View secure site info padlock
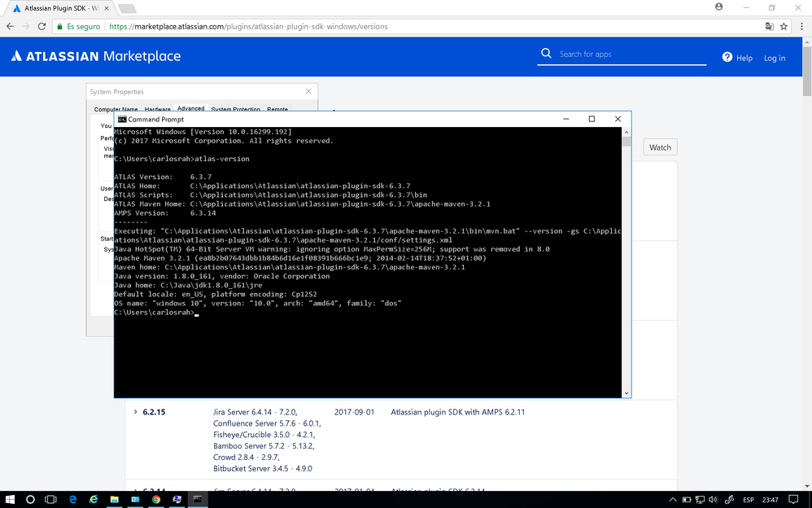812x508 pixels. coord(60,26)
